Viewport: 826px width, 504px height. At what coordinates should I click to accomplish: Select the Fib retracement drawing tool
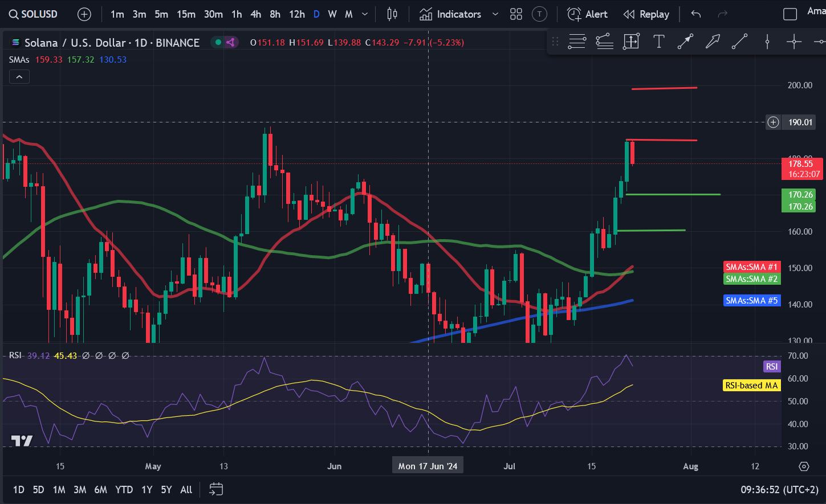click(x=577, y=42)
